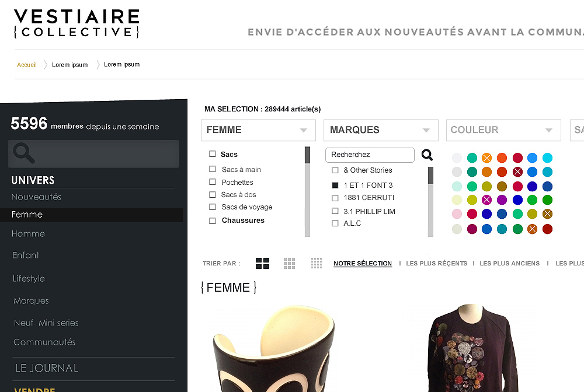
Task: Sort by NOTRE SÉLECTION
Action: pyautogui.click(x=363, y=263)
